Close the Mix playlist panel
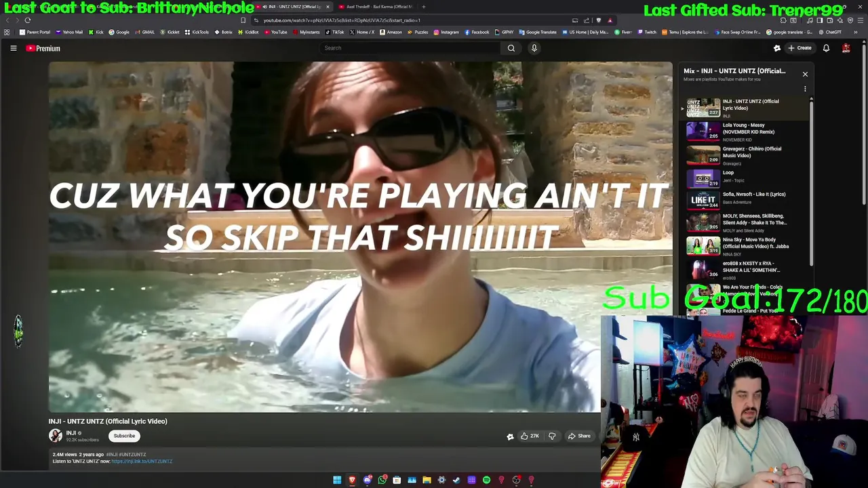This screenshot has height=488, width=868. [x=805, y=74]
